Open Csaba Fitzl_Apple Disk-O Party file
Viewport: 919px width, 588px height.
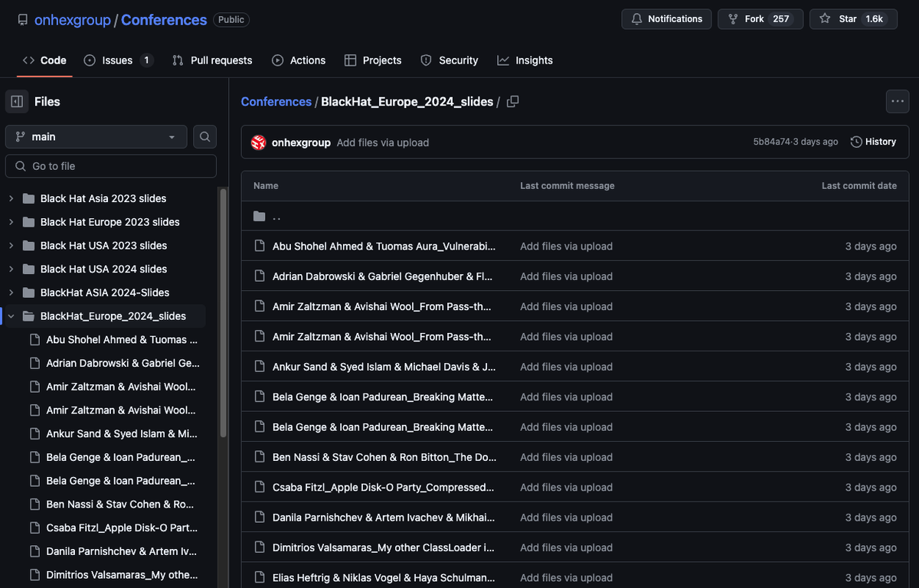click(384, 487)
